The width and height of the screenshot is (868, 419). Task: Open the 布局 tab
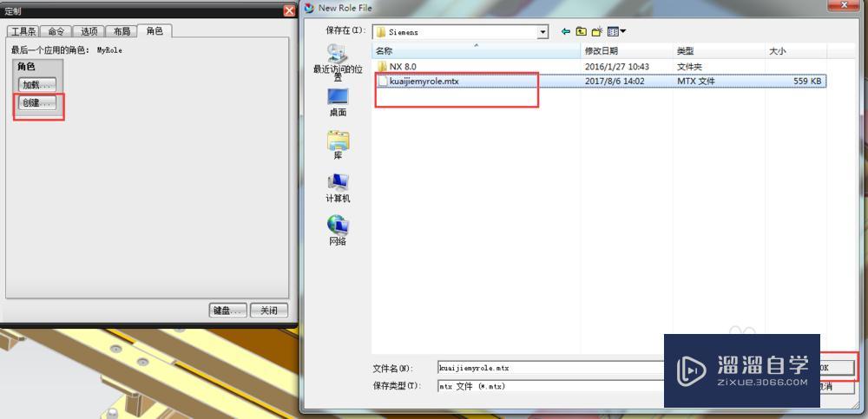pos(122,31)
